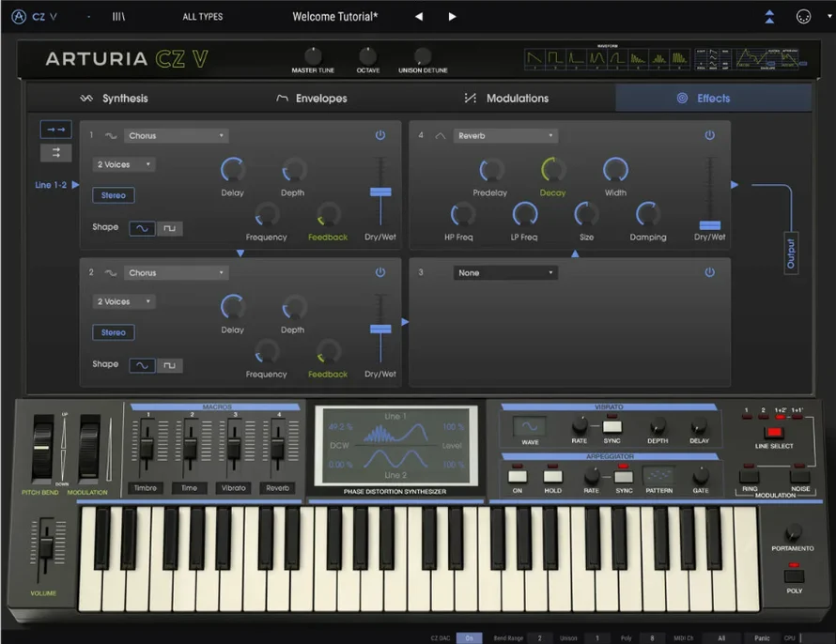Switch to the Envelopes tab
The image size is (836, 644).
[312, 98]
